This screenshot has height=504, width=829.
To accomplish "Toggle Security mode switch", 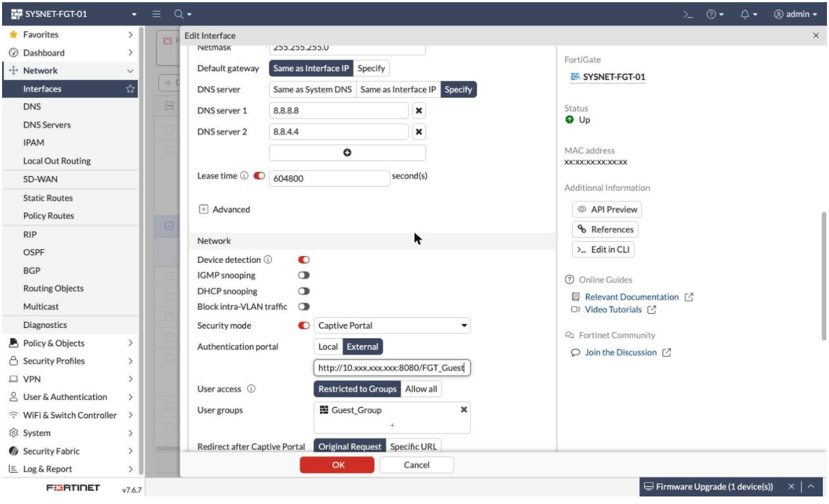I will point(304,325).
